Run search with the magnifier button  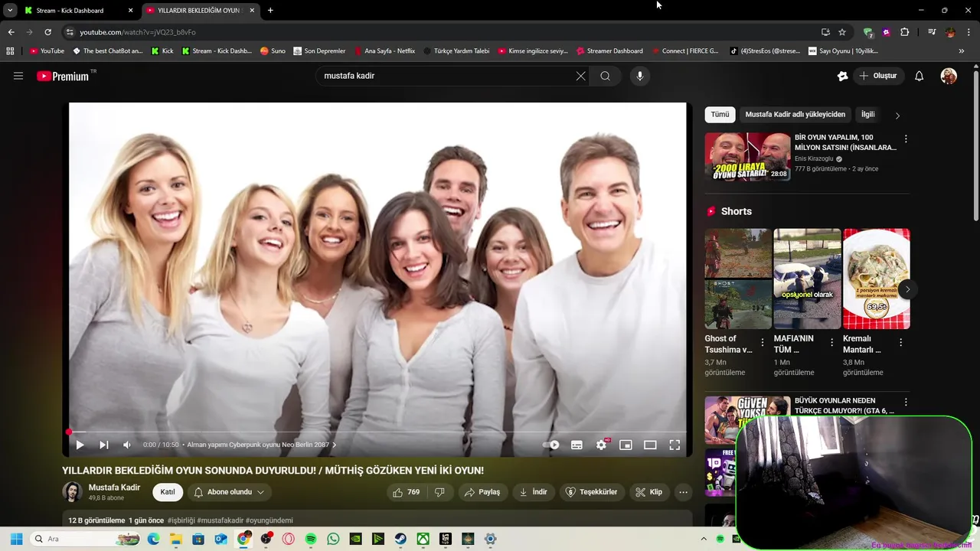(605, 76)
